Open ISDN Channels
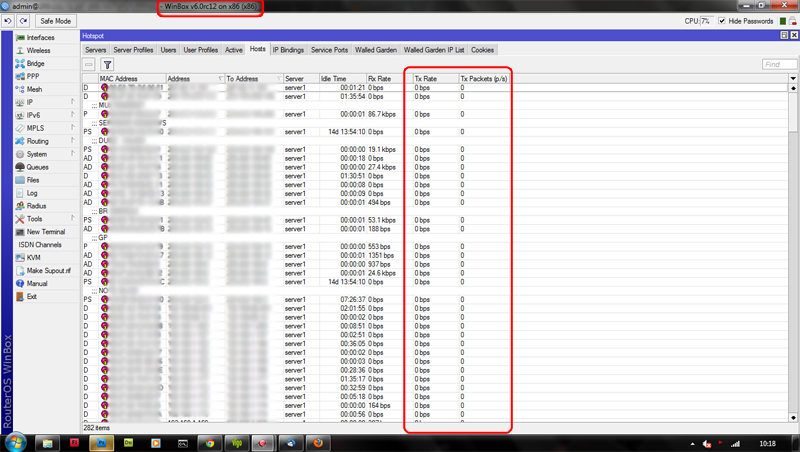Viewport: 800px width, 452px height. [x=40, y=245]
